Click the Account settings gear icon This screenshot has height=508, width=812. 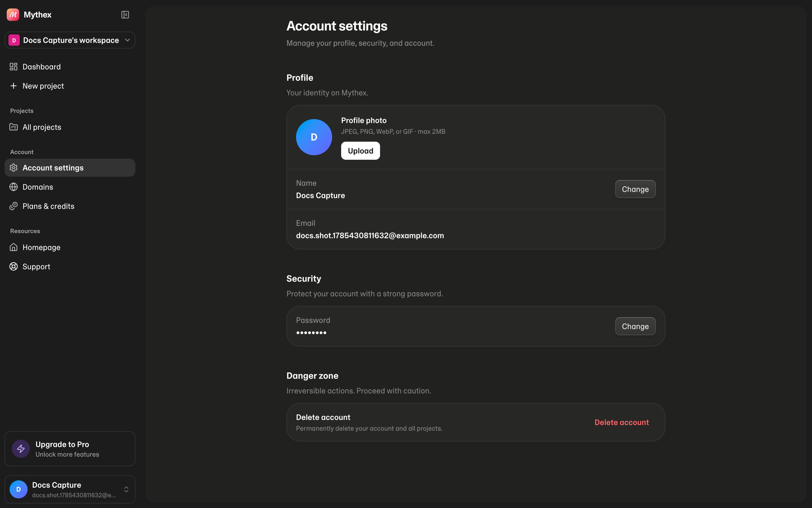pos(14,168)
